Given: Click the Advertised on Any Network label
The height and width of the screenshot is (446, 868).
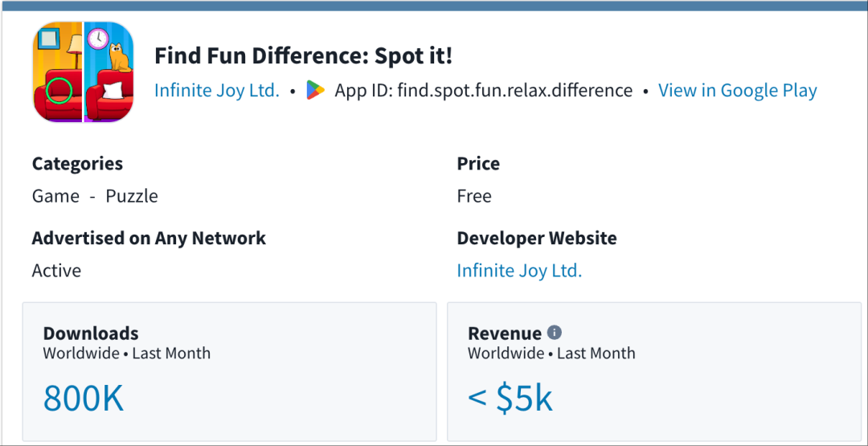Looking at the screenshot, I should [x=149, y=239].
